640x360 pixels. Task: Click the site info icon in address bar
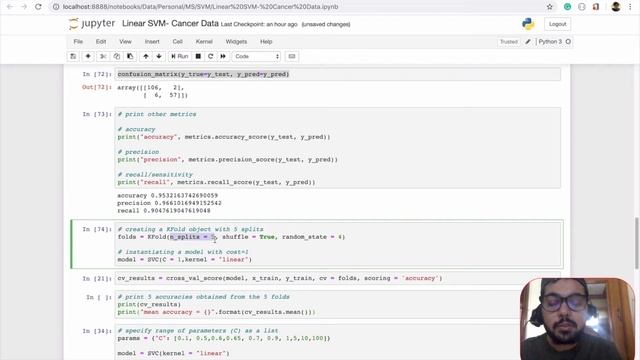(x=56, y=7)
